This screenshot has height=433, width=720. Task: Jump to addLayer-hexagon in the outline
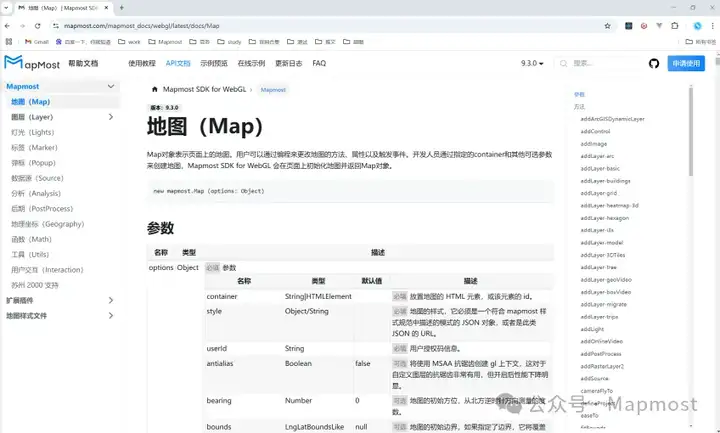pyautogui.click(x=604, y=218)
